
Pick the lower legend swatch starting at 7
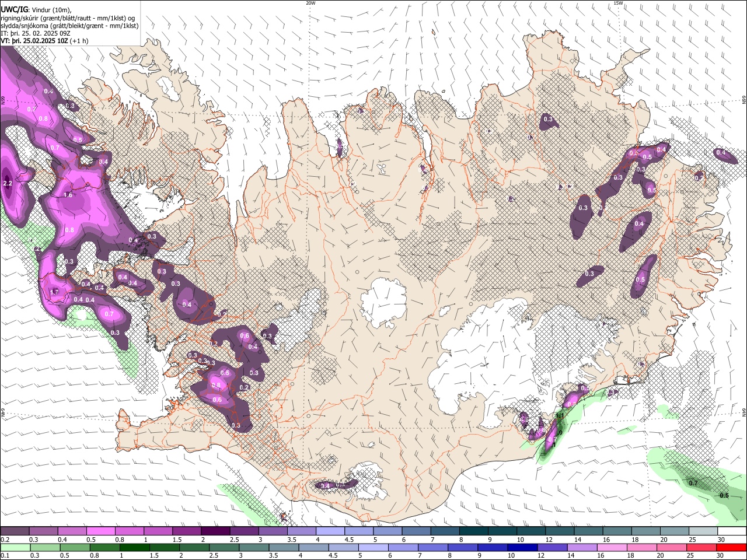click(x=433, y=547)
